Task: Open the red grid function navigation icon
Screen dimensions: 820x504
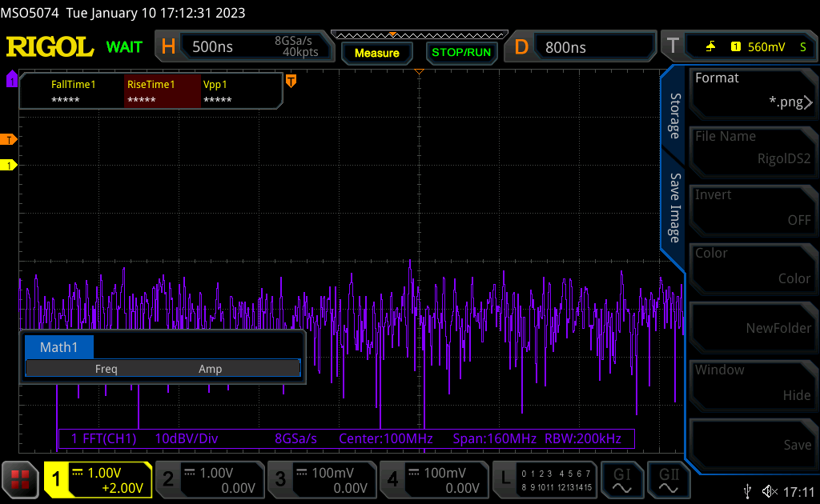Action: [20, 479]
